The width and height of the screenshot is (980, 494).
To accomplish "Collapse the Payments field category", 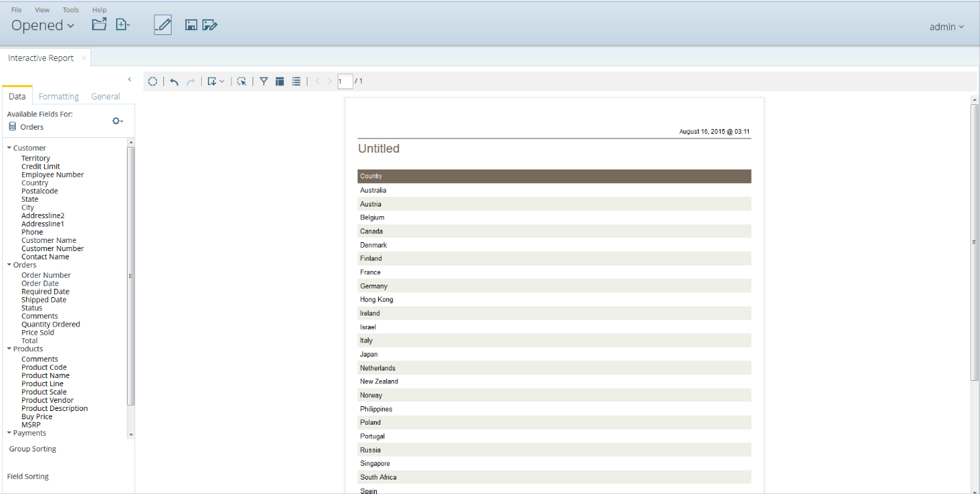I will [x=10, y=433].
